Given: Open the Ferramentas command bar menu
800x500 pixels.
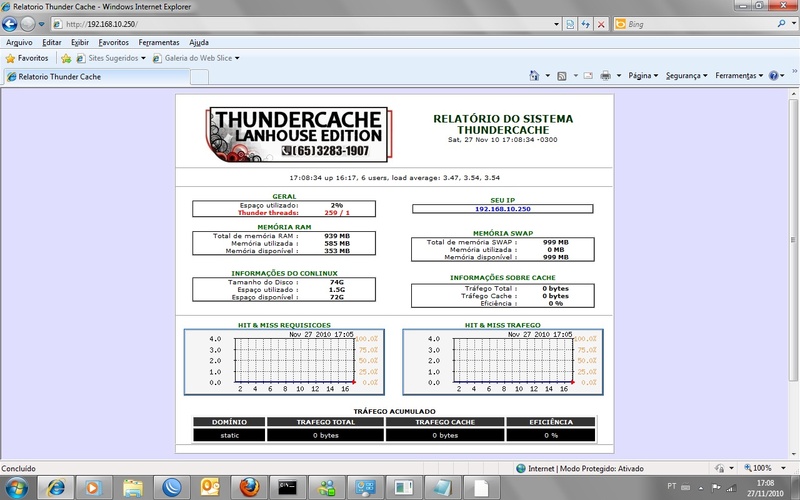Looking at the screenshot, I should pos(739,76).
